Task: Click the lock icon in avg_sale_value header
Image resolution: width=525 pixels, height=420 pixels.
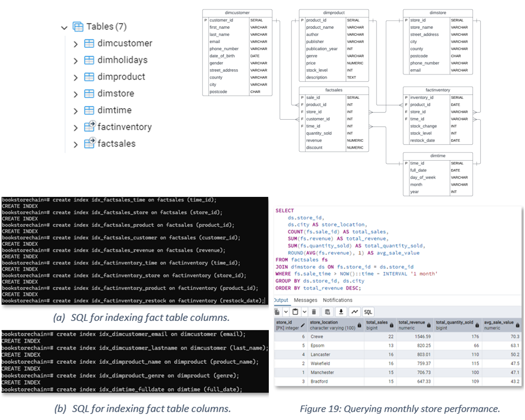Action: 518,325
